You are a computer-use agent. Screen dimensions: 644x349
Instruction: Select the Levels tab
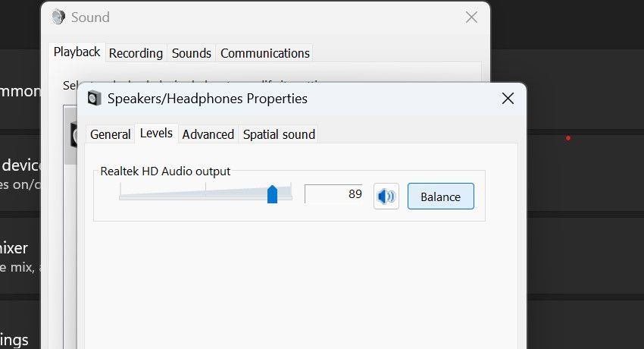click(156, 134)
